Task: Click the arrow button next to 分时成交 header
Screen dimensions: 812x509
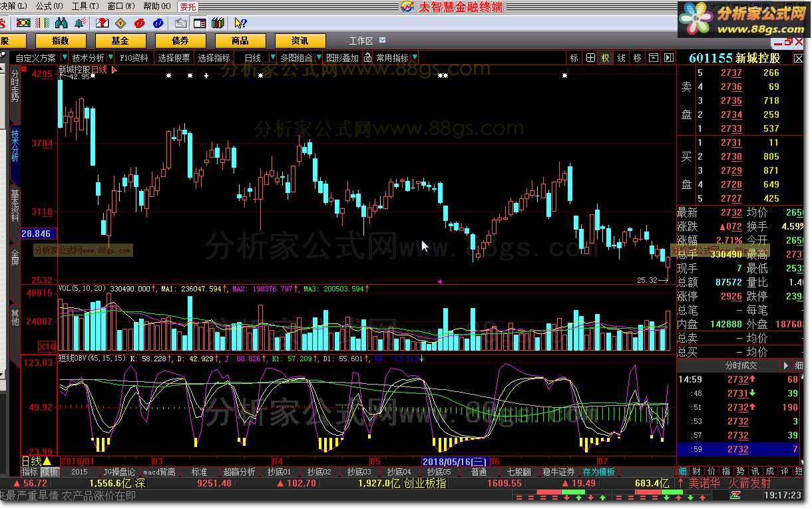Action: (786, 366)
